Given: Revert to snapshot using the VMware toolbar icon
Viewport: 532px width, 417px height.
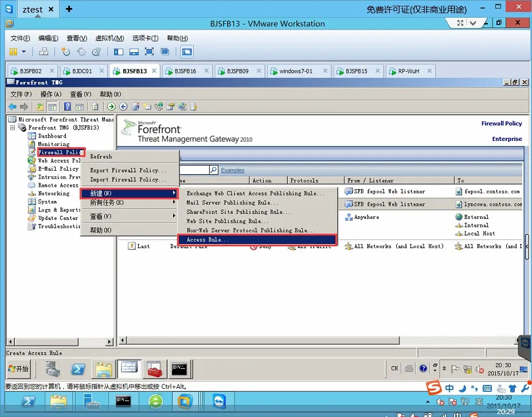Looking at the screenshot, I should tap(81, 52).
